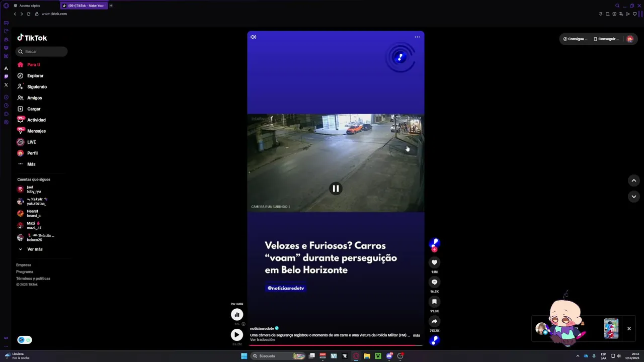Open the vidIQ stats chart button
This screenshot has width=644, height=362.
(237, 315)
